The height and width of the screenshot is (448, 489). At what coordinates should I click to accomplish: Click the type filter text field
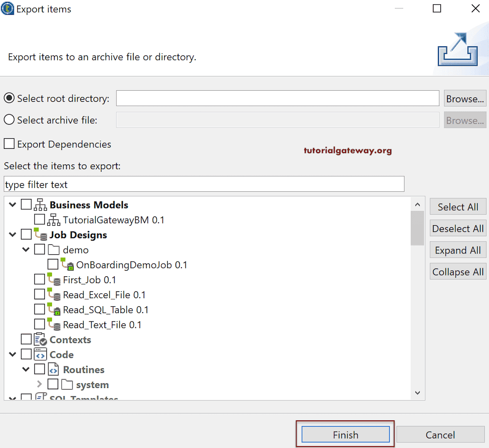point(203,184)
